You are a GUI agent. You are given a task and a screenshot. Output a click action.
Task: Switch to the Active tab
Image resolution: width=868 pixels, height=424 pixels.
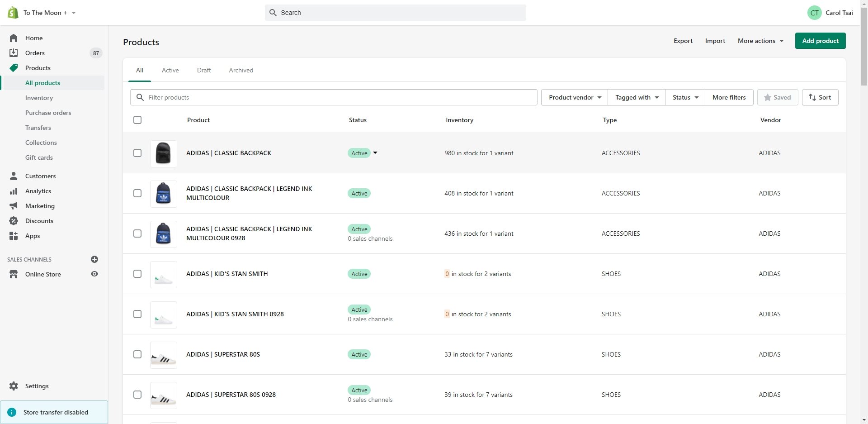coord(170,70)
